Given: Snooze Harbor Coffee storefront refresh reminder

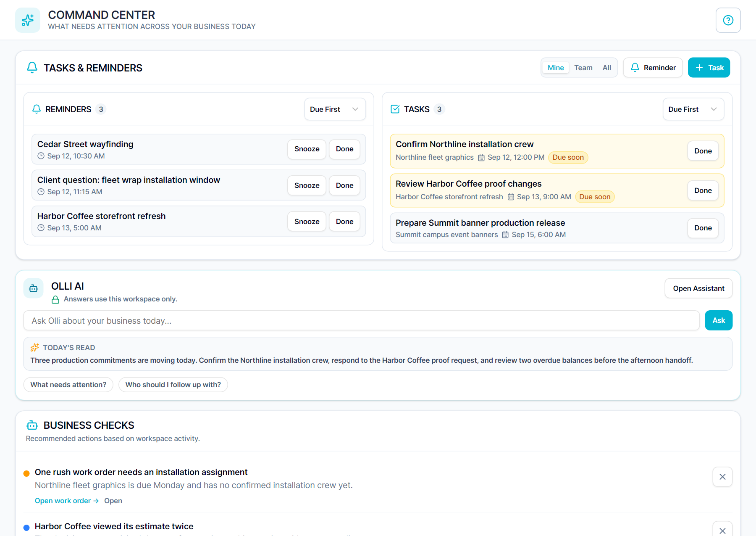Looking at the screenshot, I should tap(307, 222).
